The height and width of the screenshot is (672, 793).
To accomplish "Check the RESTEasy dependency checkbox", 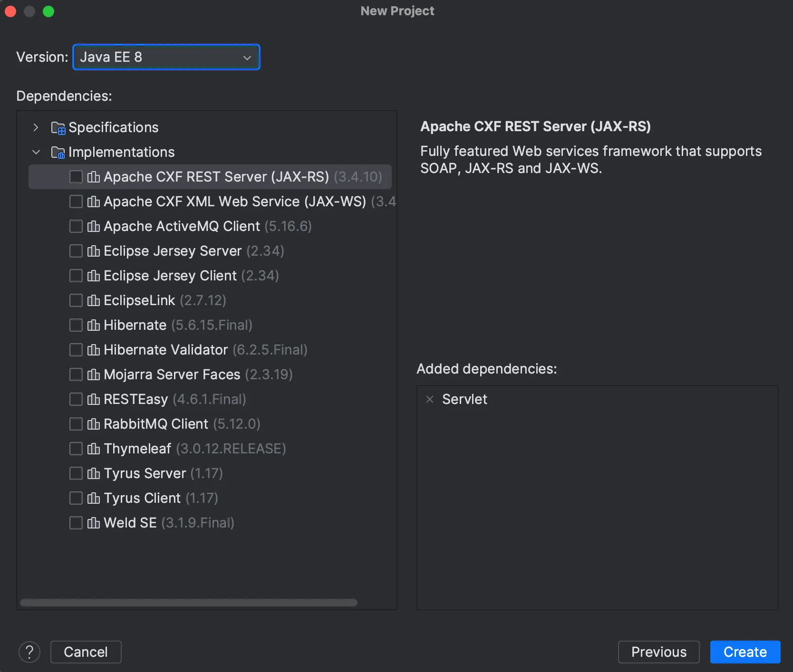I will (x=76, y=399).
